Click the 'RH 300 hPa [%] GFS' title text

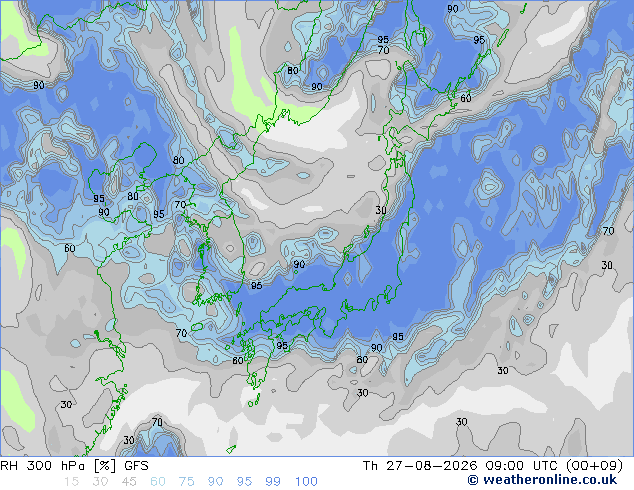74,466
